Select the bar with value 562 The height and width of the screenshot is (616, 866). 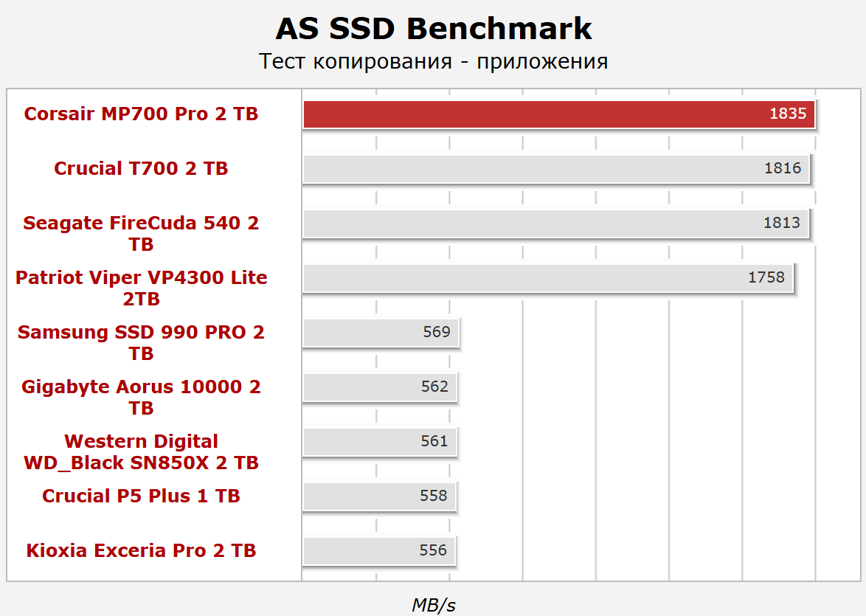[379, 387]
